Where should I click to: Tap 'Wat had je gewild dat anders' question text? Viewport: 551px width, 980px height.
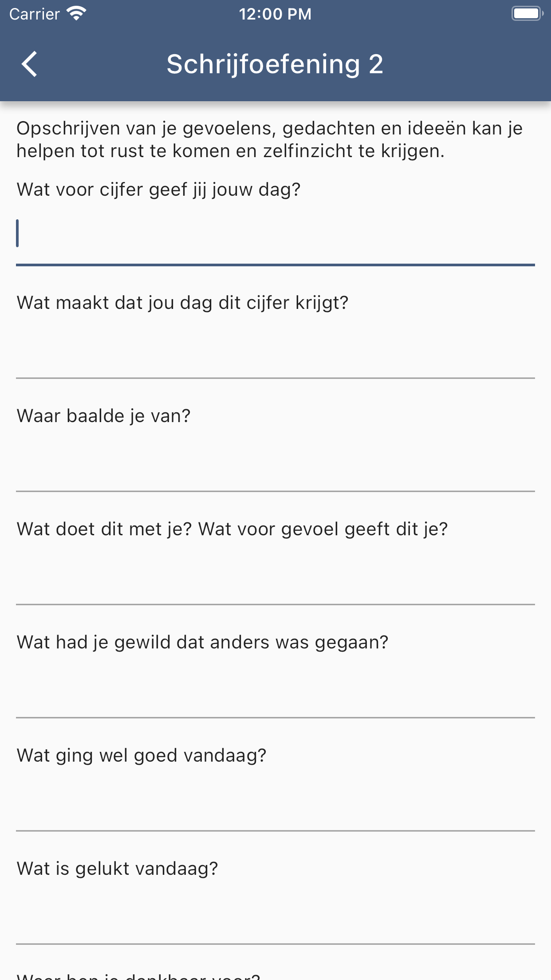202,642
